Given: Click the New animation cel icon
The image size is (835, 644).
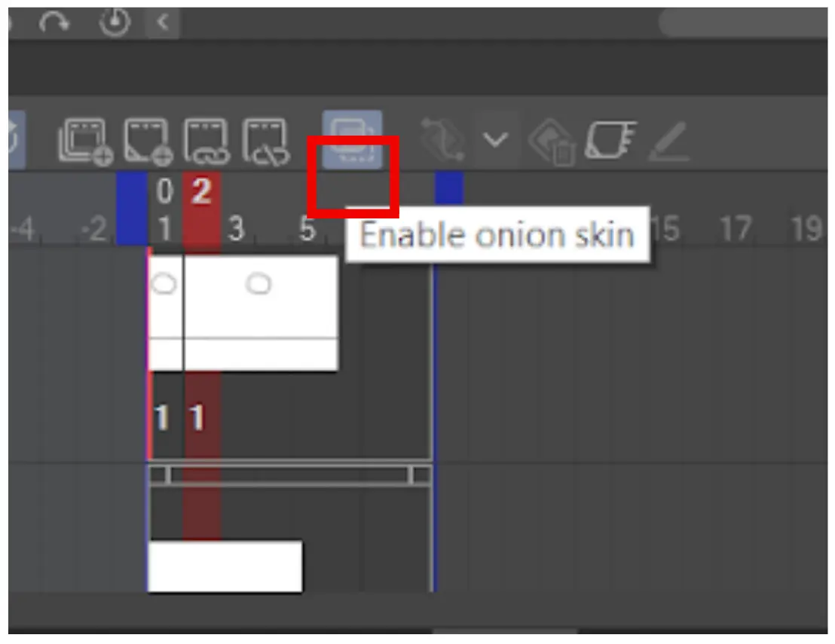Looking at the screenshot, I should click(x=148, y=141).
